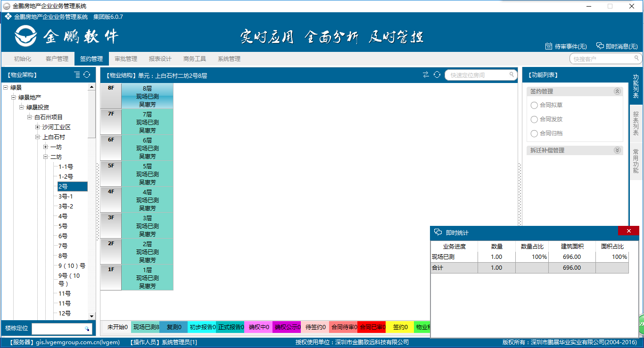The height and width of the screenshot is (348, 644).
Task: Expand the 拆迁补偿管理 section
Action: coord(617,150)
